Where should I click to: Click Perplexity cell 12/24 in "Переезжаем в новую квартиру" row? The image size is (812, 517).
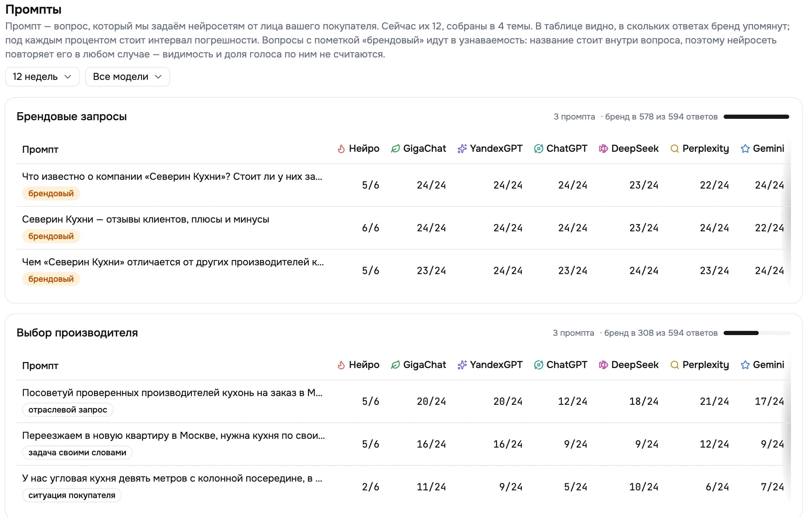[x=714, y=444]
